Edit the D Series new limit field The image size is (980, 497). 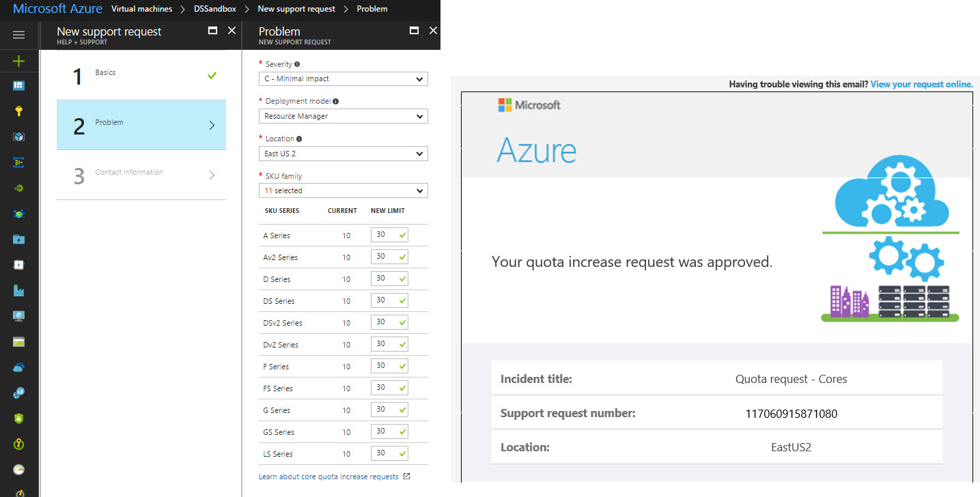click(x=389, y=279)
